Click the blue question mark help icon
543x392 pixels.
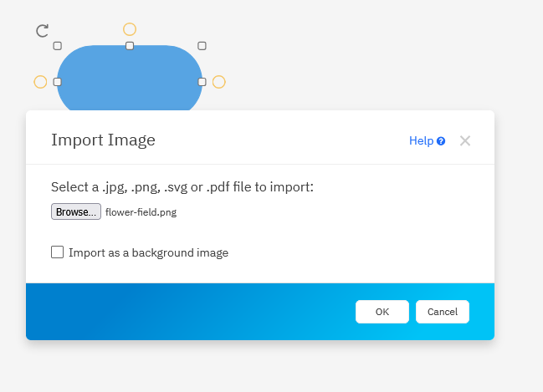coord(441,141)
